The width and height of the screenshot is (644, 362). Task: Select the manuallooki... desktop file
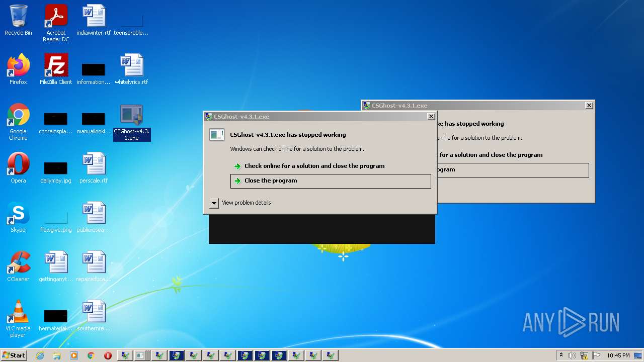[x=94, y=123]
